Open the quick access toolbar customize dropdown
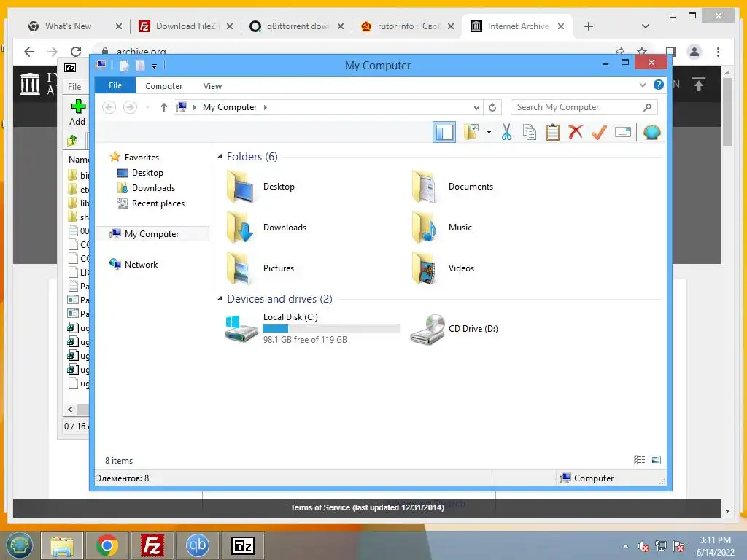The image size is (747, 560). pyautogui.click(x=155, y=66)
